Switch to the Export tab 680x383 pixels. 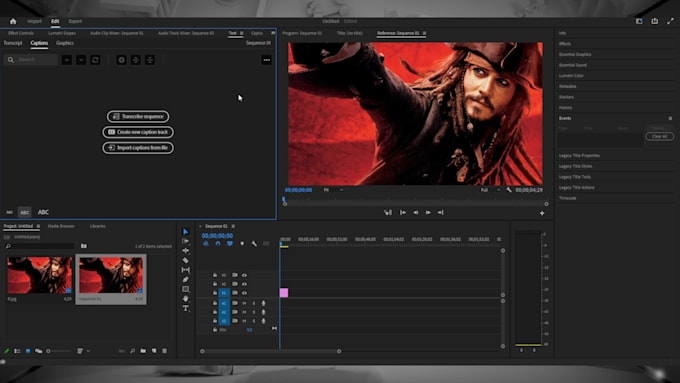tap(75, 21)
